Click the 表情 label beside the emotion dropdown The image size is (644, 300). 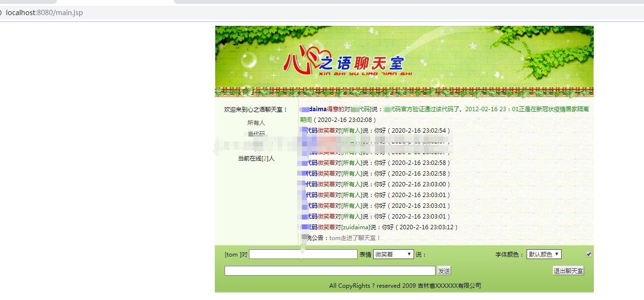[365, 255]
